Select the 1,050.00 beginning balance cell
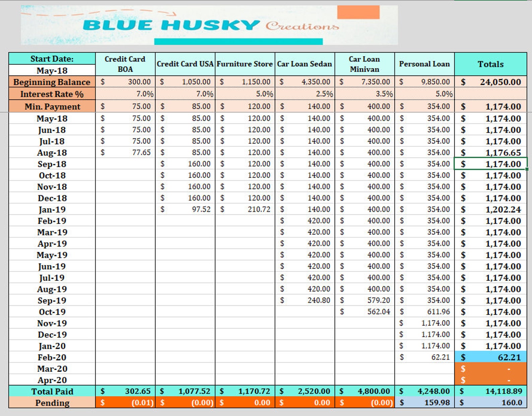Viewport: 532px width, 416px height. pyautogui.click(x=185, y=82)
